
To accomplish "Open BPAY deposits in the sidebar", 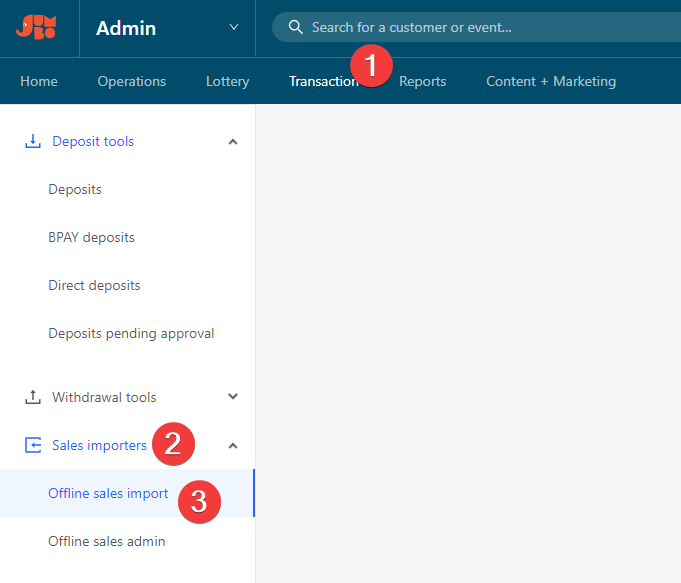I will click(x=91, y=237).
